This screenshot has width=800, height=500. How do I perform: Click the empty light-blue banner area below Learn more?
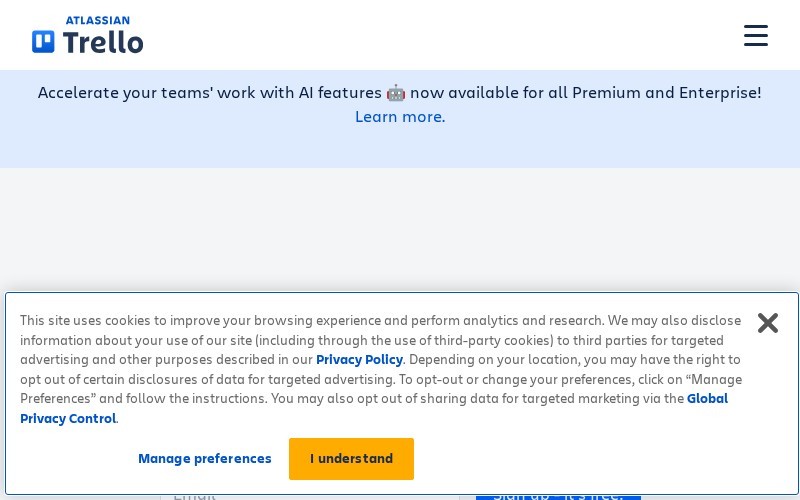point(400,148)
